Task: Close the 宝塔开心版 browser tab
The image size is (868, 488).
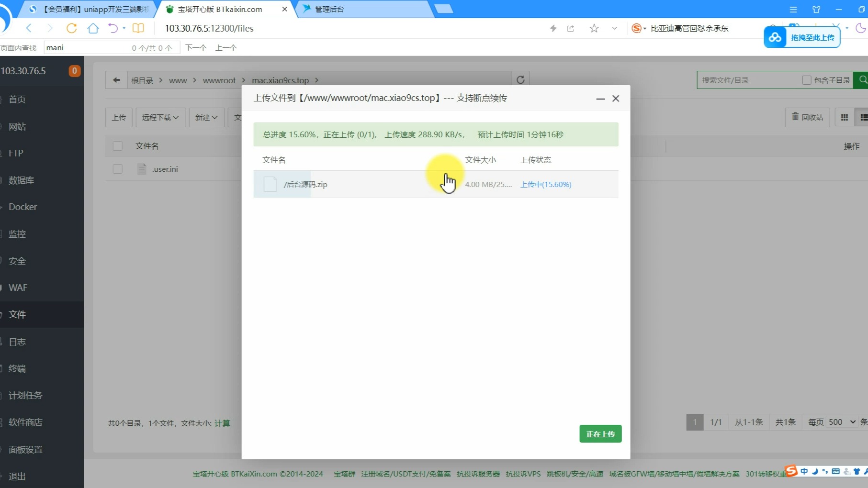Action: (x=284, y=9)
